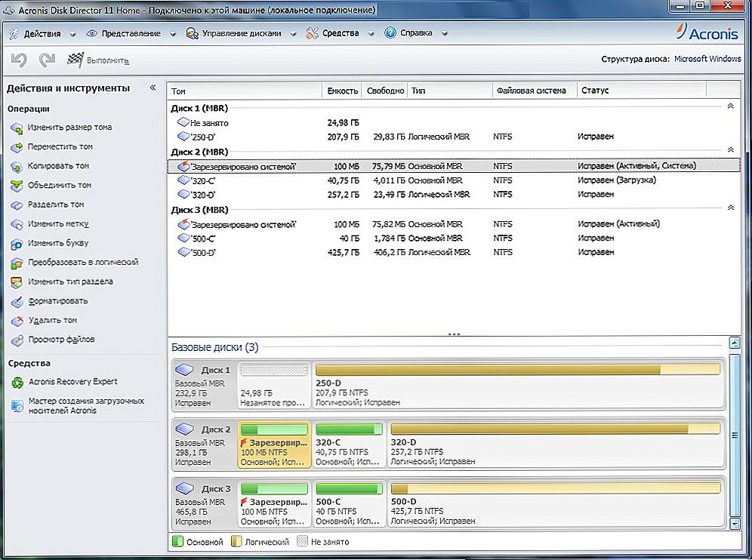The height and width of the screenshot is (560, 752).
Task: Select the 250-D partition usage bar
Action: [x=518, y=369]
